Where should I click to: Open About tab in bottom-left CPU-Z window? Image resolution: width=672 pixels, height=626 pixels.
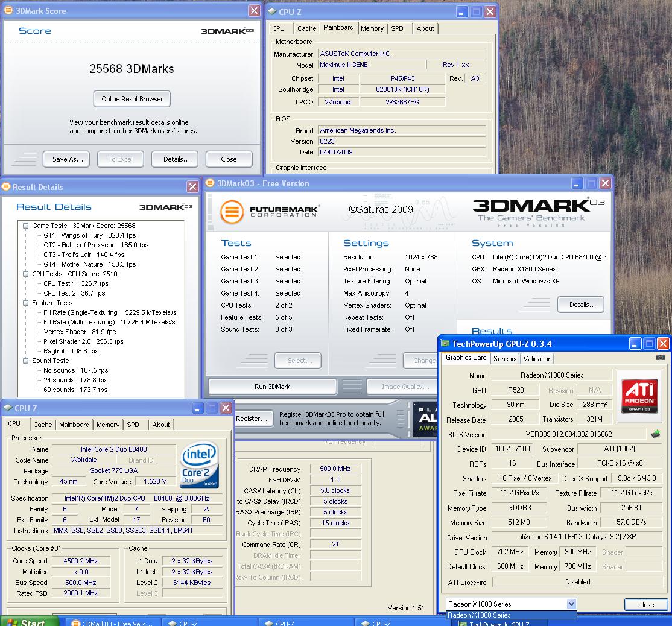[160, 425]
